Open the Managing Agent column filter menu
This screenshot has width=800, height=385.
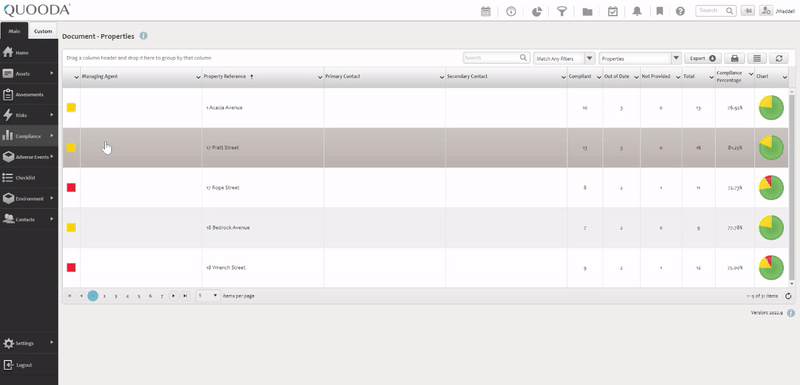coord(198,77)
